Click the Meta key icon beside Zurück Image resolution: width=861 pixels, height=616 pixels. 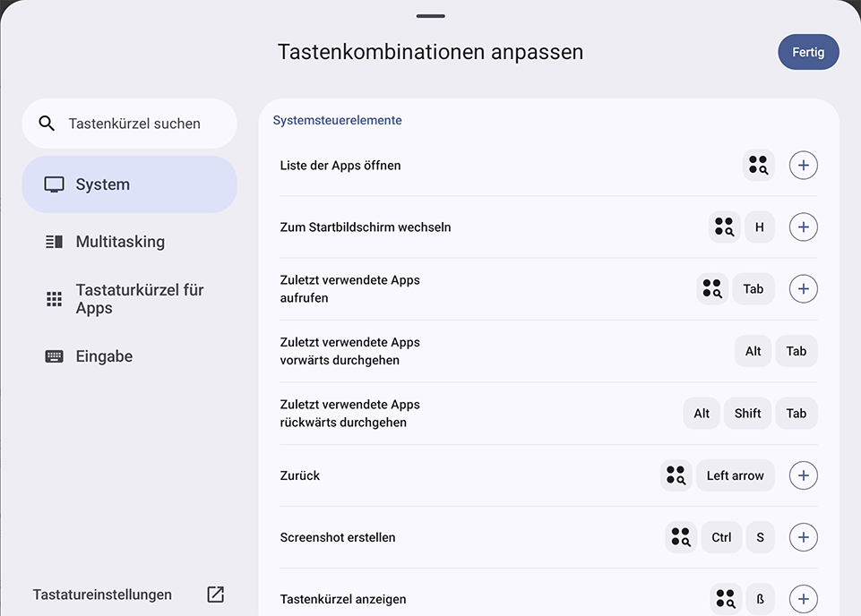coord(676,475)
